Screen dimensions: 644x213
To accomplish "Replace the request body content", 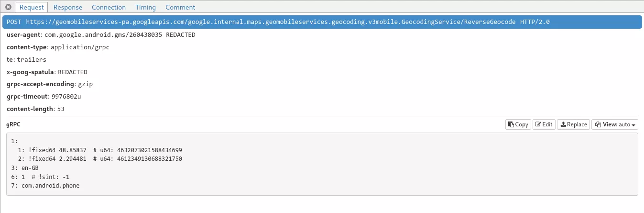I will point(573,124).
